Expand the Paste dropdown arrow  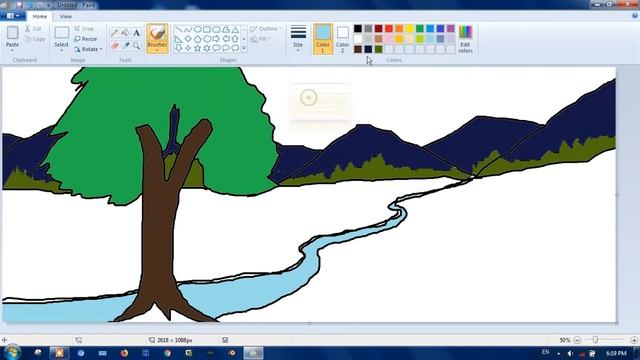point(12,50)
